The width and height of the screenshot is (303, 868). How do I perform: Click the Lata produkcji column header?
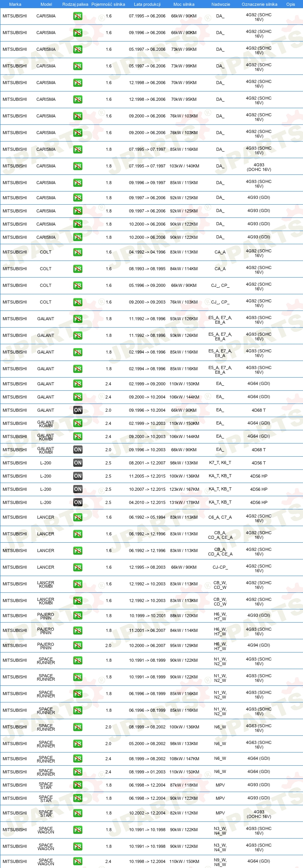point(147,4)
